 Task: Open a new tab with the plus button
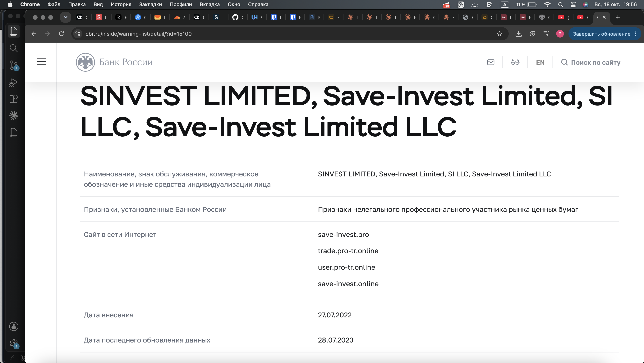618,17
